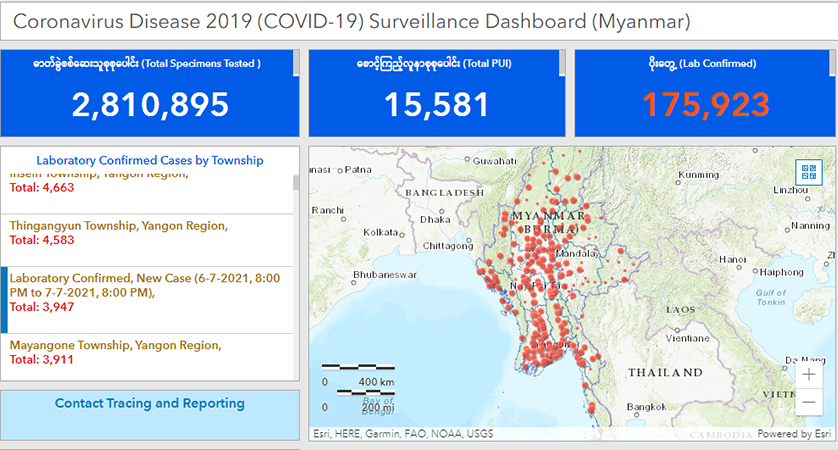Click the Ranchi label on the map
The height and width of the screenshot is (450, 838).
coord(328,211)
